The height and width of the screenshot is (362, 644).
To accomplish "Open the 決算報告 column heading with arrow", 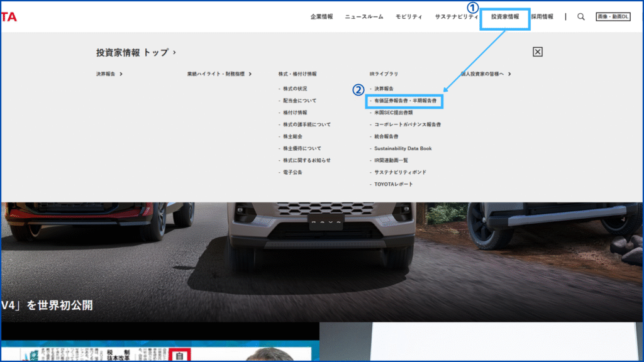I will (x=109, y=74).
